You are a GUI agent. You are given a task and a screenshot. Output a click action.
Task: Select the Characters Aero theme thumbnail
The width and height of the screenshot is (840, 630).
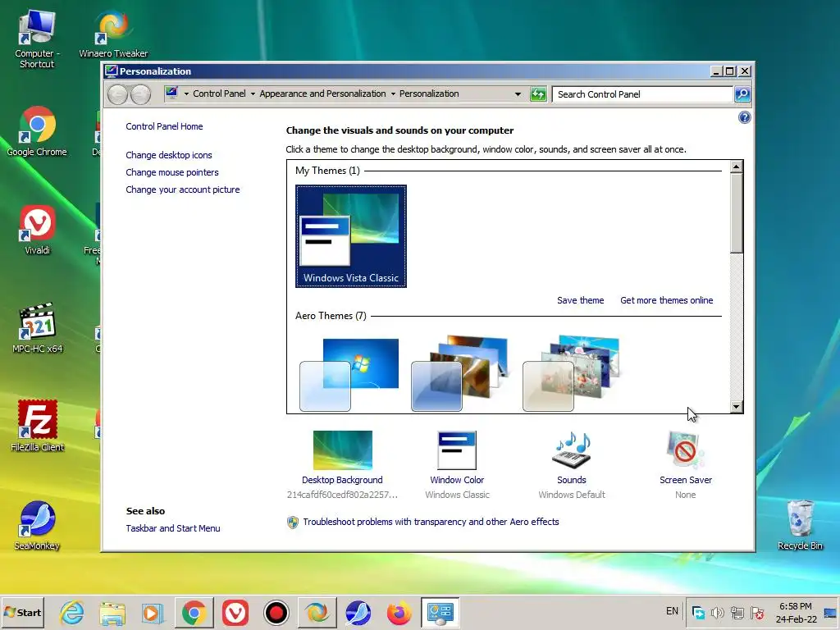[x=571, y=373]
